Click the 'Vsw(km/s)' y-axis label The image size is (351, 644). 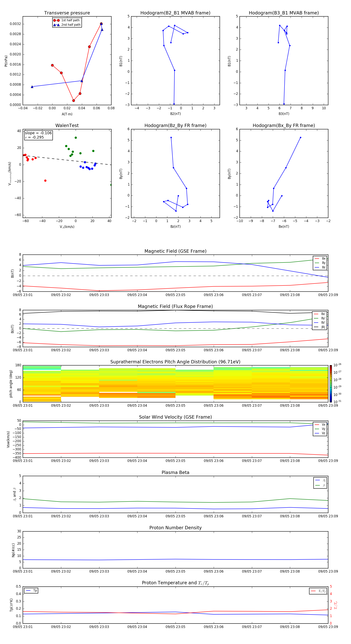point(8,439)
